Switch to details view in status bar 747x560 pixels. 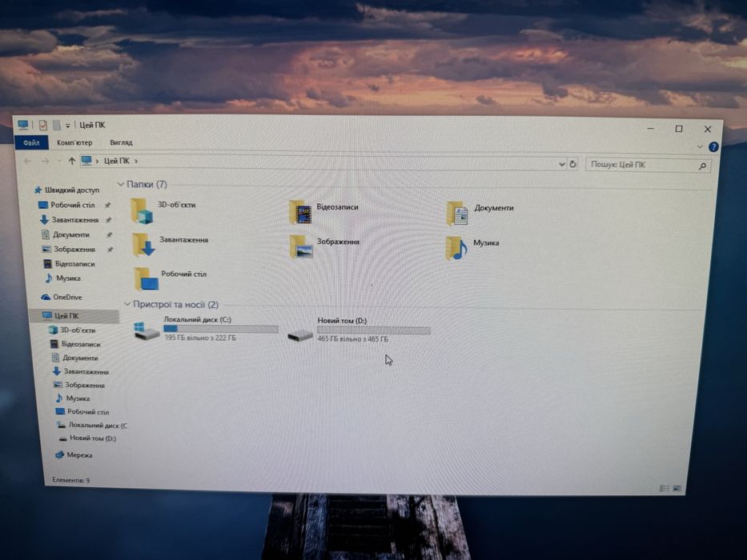point(664,488)
